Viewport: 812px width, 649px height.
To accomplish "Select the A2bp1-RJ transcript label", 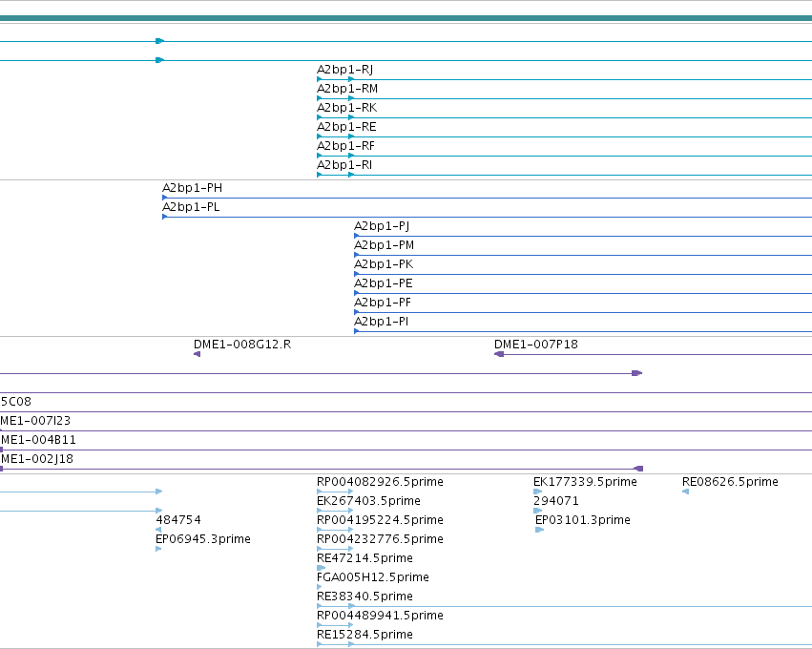I will (344, 70).
